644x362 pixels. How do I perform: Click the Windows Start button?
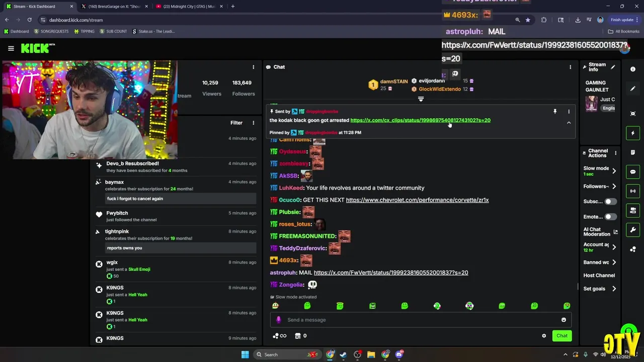coord(245,354)
